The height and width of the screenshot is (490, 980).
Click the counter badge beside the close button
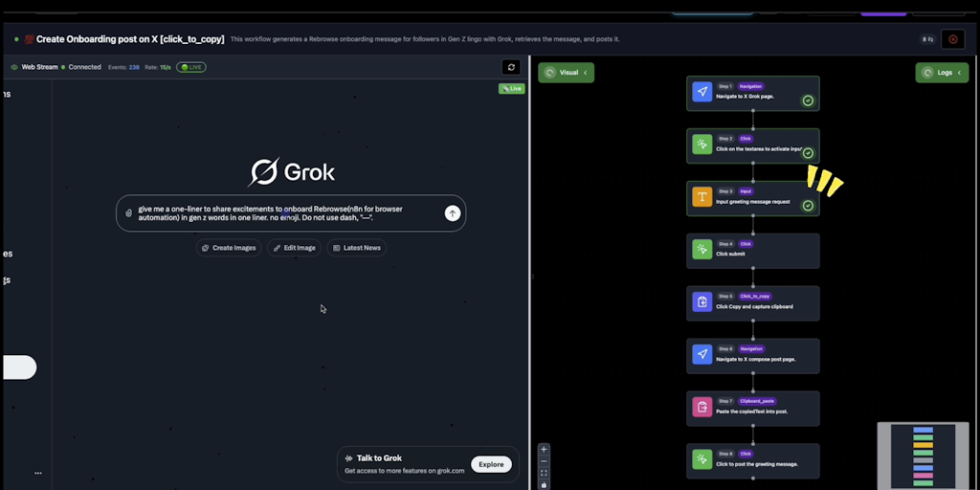click(x=928, y=39)
